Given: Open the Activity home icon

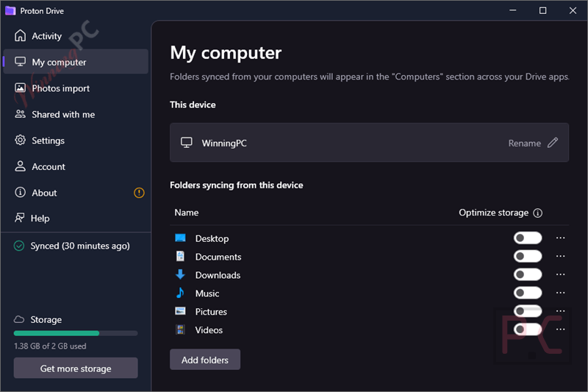Looking at the screenshot, I should (x=21, y=35).
